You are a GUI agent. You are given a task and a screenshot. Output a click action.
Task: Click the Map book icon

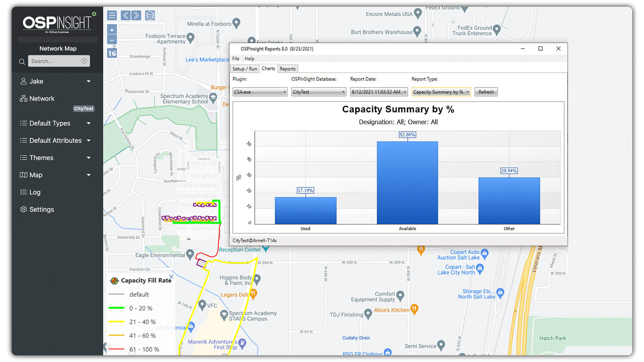(23, 175)
